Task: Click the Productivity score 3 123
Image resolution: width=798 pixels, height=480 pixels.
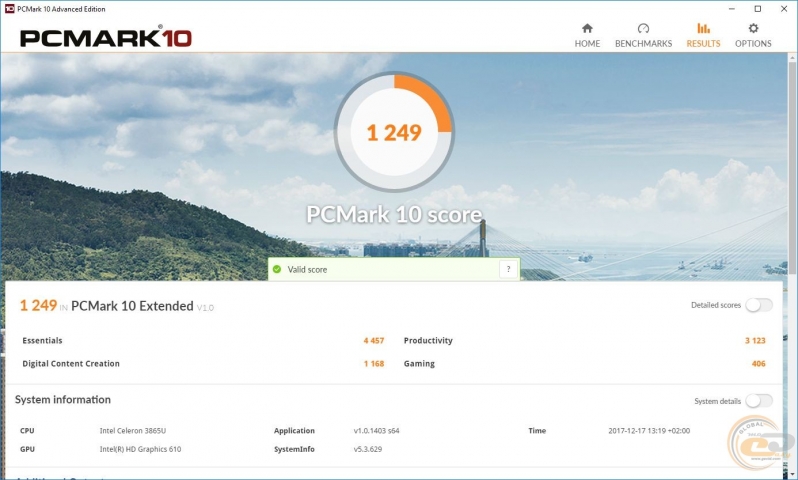Action: (x=755, y=341)
